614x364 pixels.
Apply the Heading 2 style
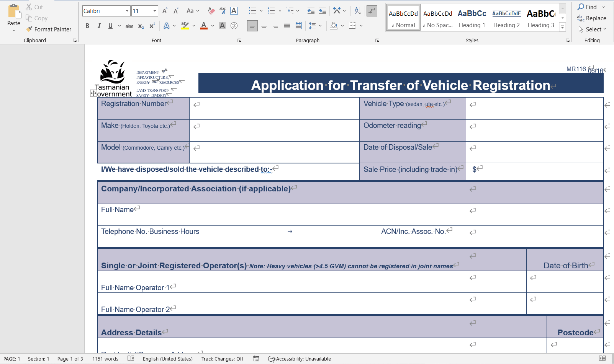[506, 18]
